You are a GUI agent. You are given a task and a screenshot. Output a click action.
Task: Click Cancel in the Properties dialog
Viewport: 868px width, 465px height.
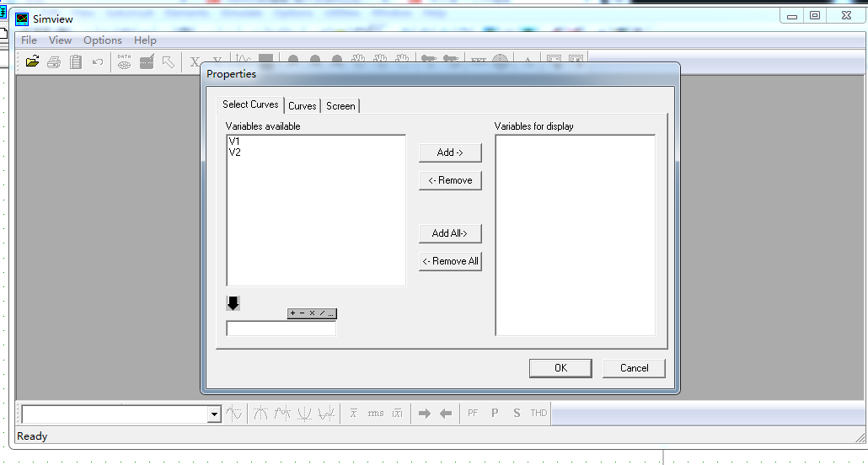[x=634, y=368]
